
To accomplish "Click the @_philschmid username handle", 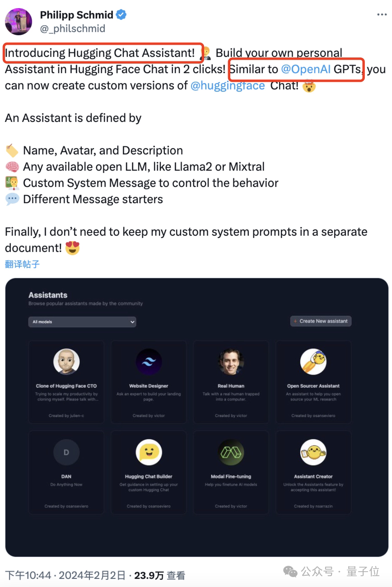I will pyautogui.click(x=74, y=28).
